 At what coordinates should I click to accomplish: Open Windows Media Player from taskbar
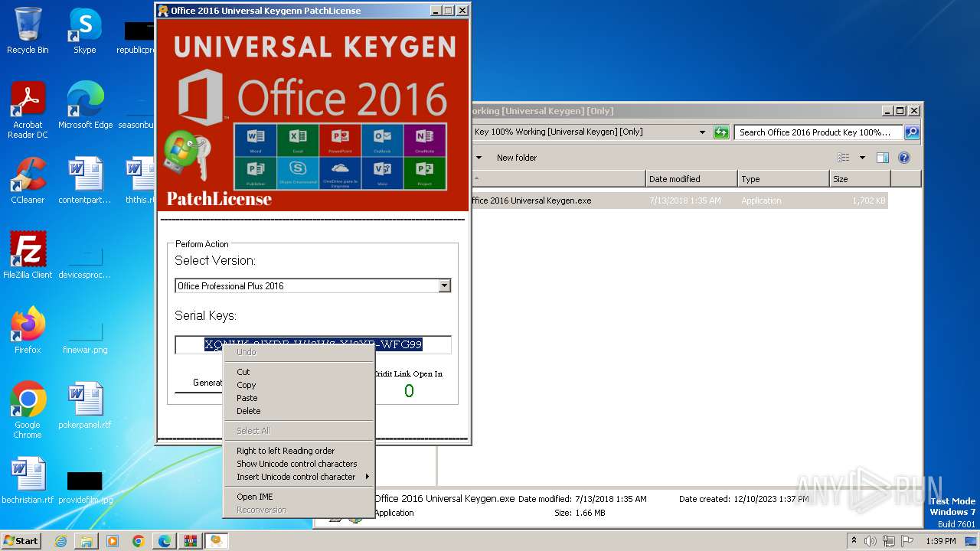pos(113,541)
